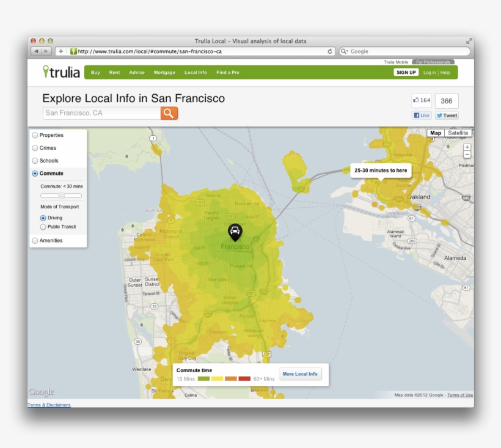
Task: Expand the Properties section
Action: [x=35, y=135]
